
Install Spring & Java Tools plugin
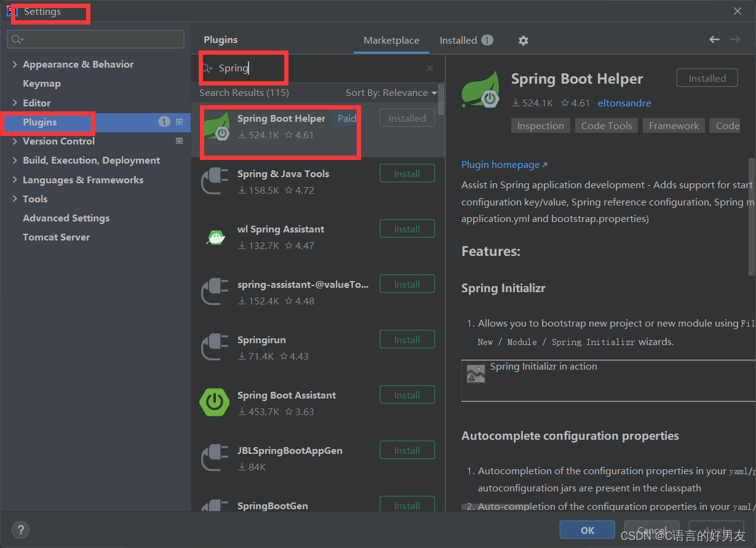[x=407, y=173]
